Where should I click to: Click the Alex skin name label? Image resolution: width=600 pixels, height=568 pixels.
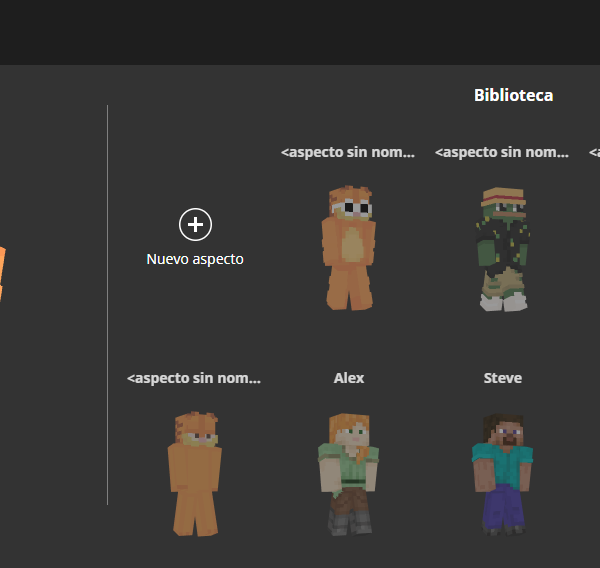[349, 378]
